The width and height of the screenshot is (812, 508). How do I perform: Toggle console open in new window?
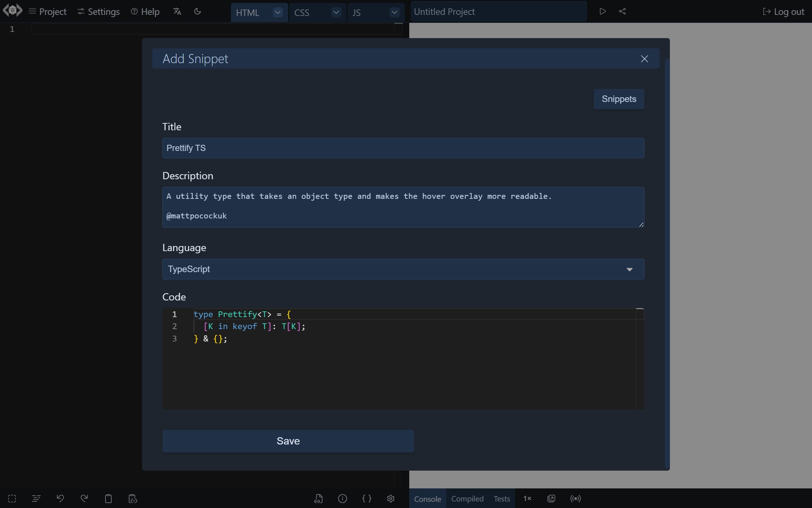tap(551, 499)
